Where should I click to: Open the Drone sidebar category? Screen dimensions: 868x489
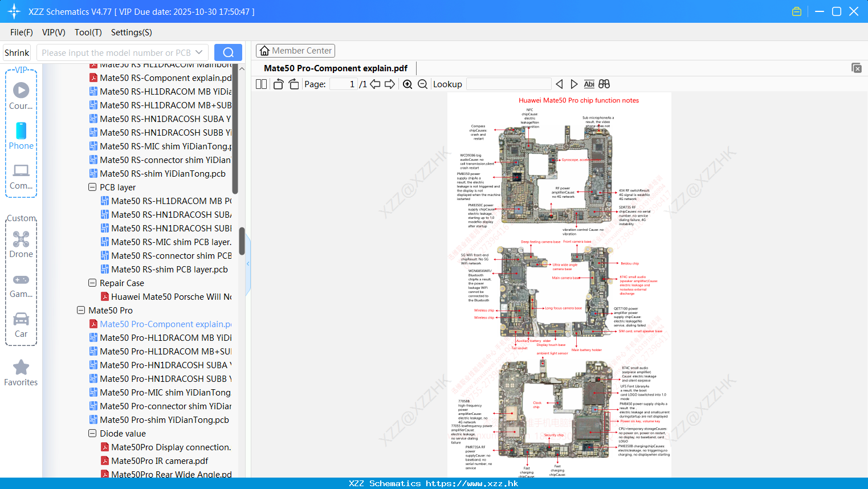tap(21, 244)
